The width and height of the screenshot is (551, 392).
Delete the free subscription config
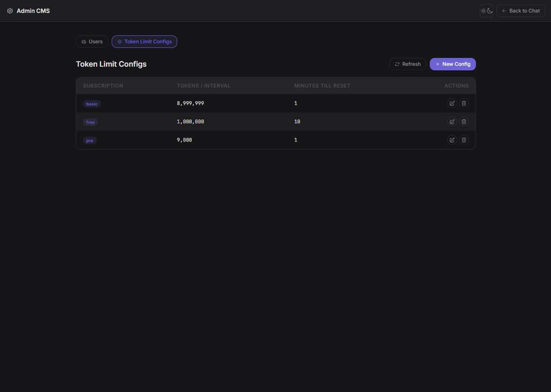[464, 122]
